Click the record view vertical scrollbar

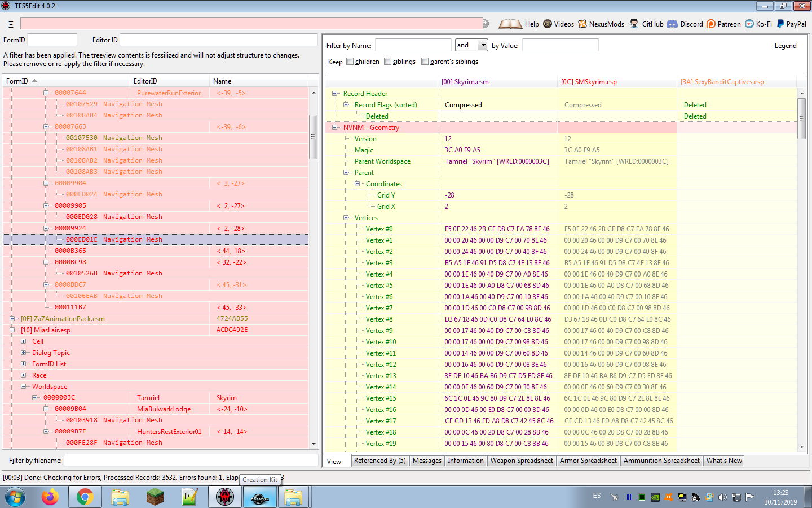click(802, 269)
